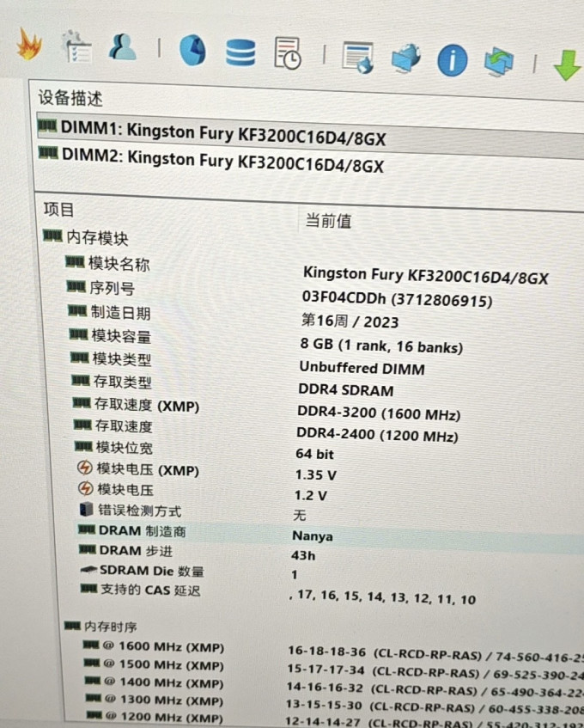
Task: Click the orange flame icon in toolbar
Action: pyautogui.click(x=29, y=44)
